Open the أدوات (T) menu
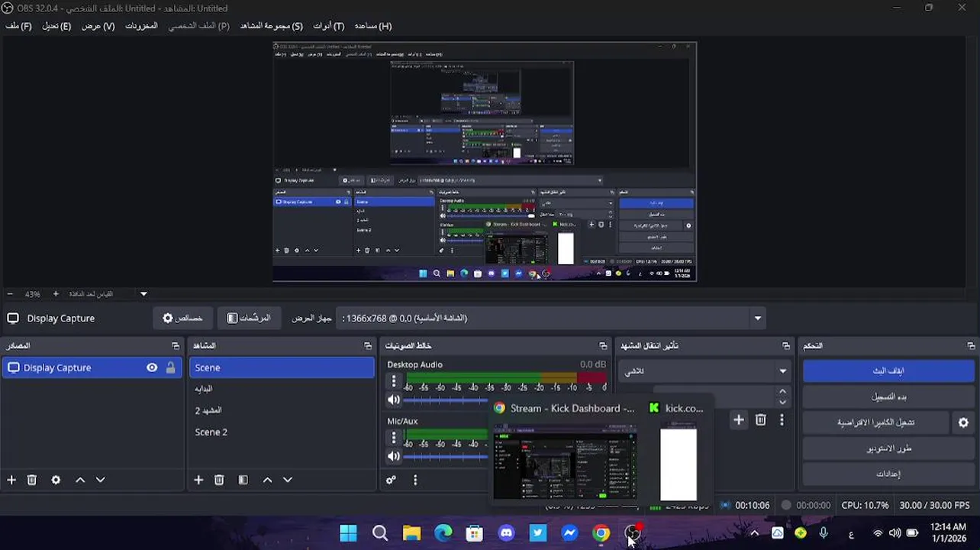 tap(328, 26)
